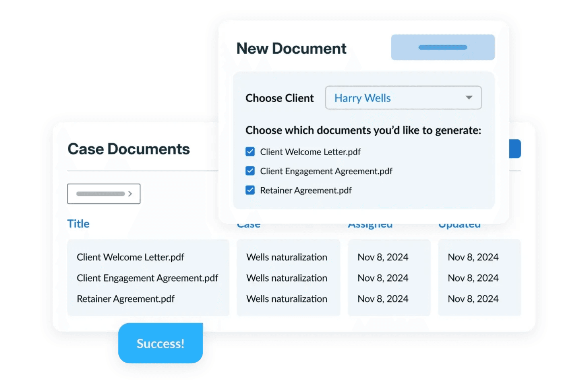This screenshot has width=588, height=392.
Task: Uncheck the Client Engagement Agreement.pdf checkbox
Action: pos(250,171)
